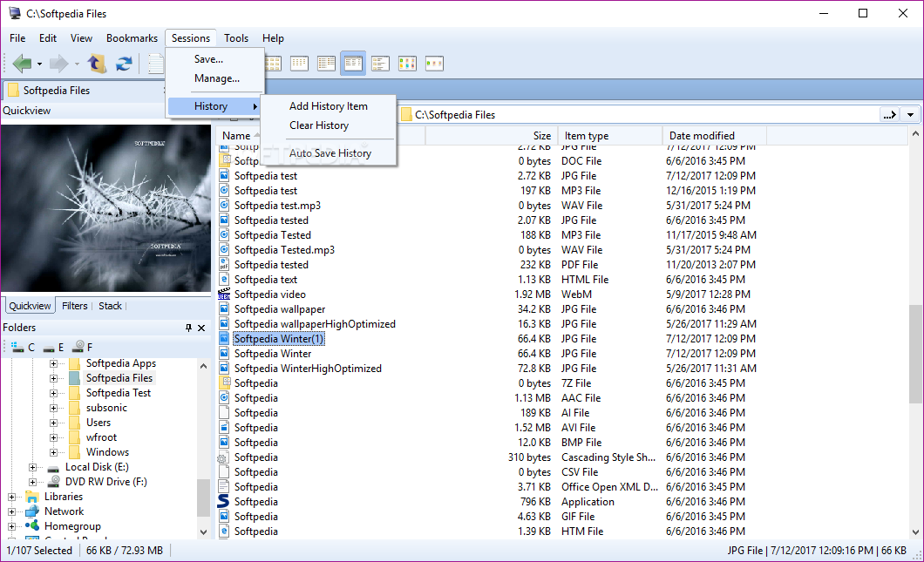Click the Network icon in tree

pos(32,511)
